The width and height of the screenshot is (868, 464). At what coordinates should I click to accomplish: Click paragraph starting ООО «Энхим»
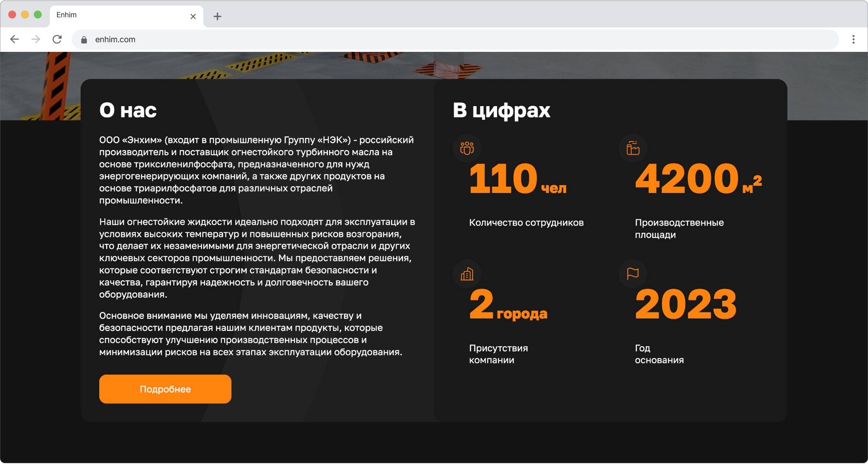click(256, 170)
